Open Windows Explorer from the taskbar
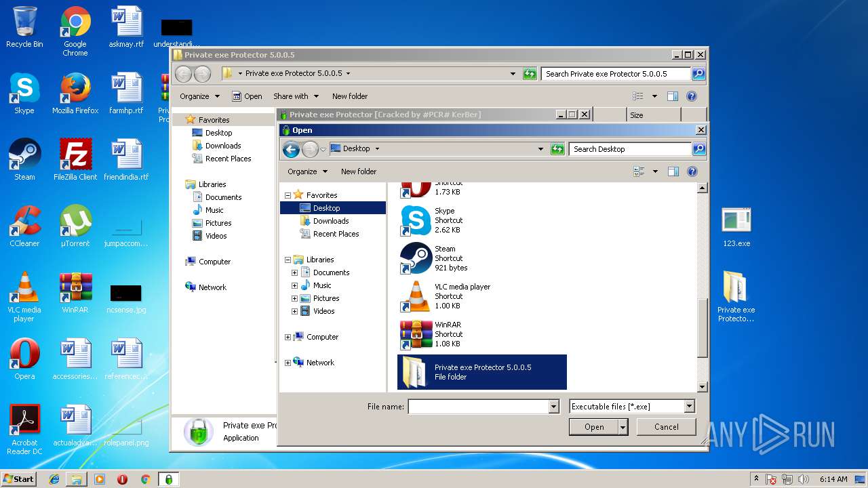This screenshot has height=488, width=868. 77,479
